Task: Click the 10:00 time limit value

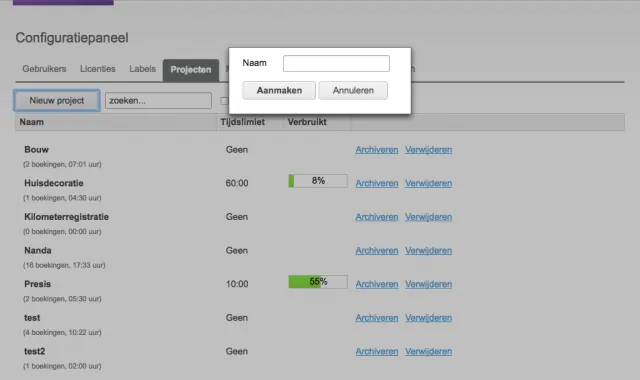Action: (x=237, y=284)
